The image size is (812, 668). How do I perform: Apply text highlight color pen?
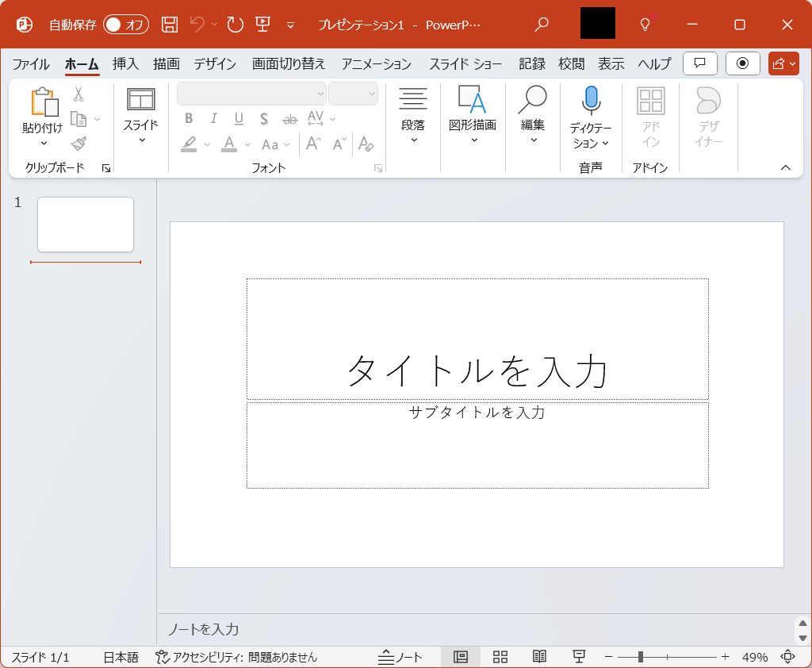coord(189,144)
